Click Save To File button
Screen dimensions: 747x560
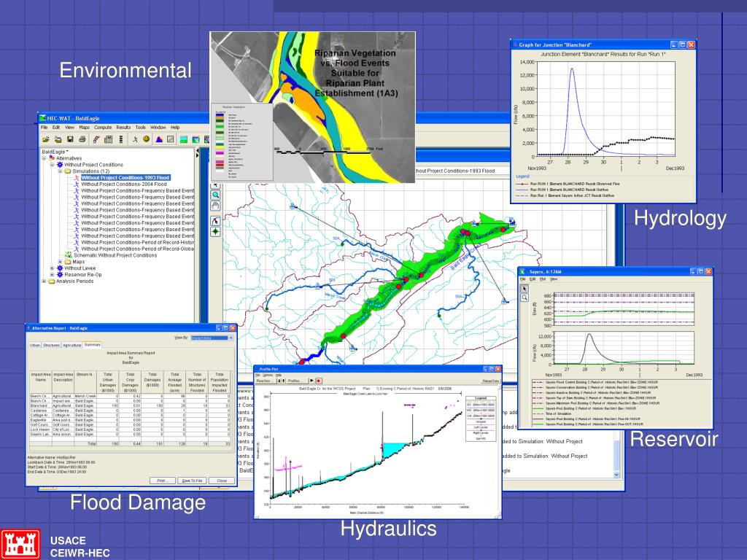point(192,481)
